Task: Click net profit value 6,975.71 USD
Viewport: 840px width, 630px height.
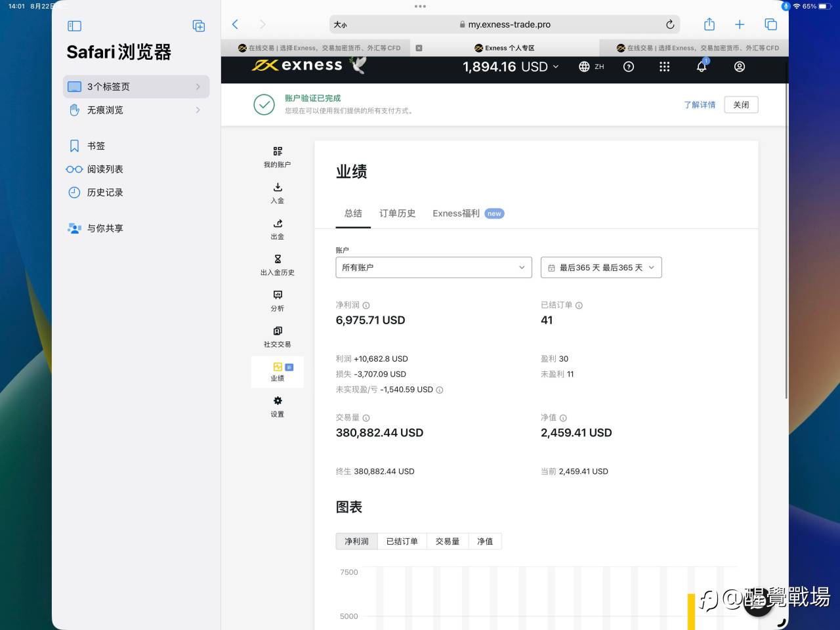Action: (x=370, y=320)
